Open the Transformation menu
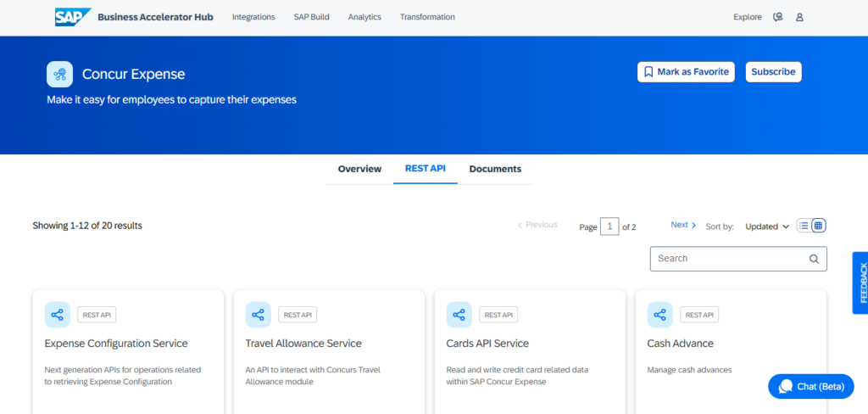The height and width of the screenshot is (414, 868). (x=427, y=17)
